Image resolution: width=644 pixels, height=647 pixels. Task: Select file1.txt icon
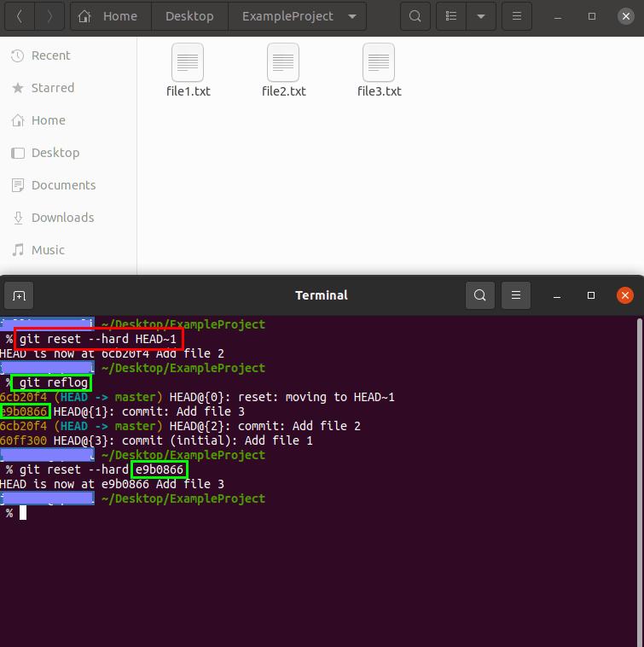188,62
